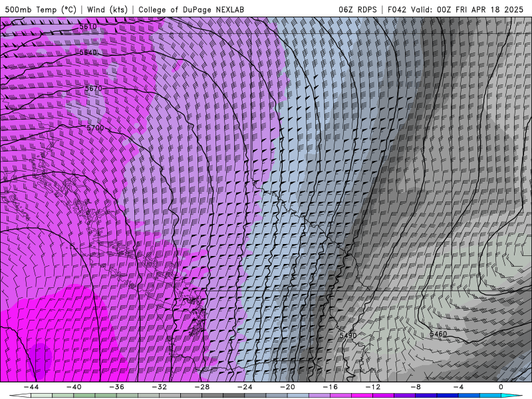Click the -32 colorbar tick label

pyautogui.click(x=159, y=387)
